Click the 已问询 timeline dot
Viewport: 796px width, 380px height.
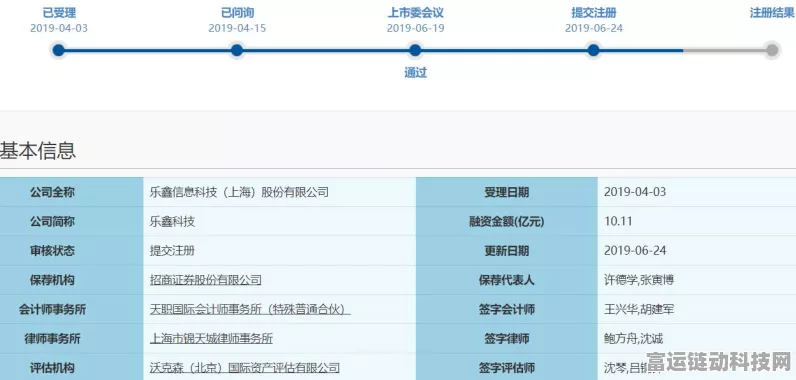coord(237,50)
